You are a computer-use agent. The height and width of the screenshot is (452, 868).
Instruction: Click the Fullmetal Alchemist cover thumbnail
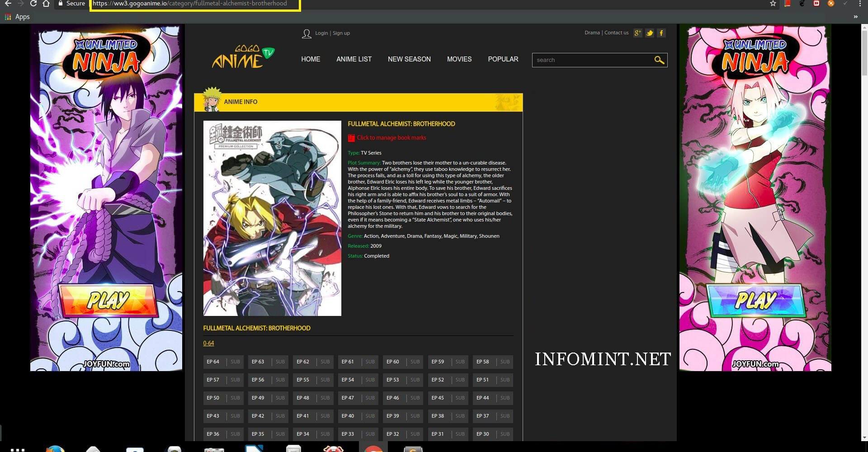[x=272, y=218]
